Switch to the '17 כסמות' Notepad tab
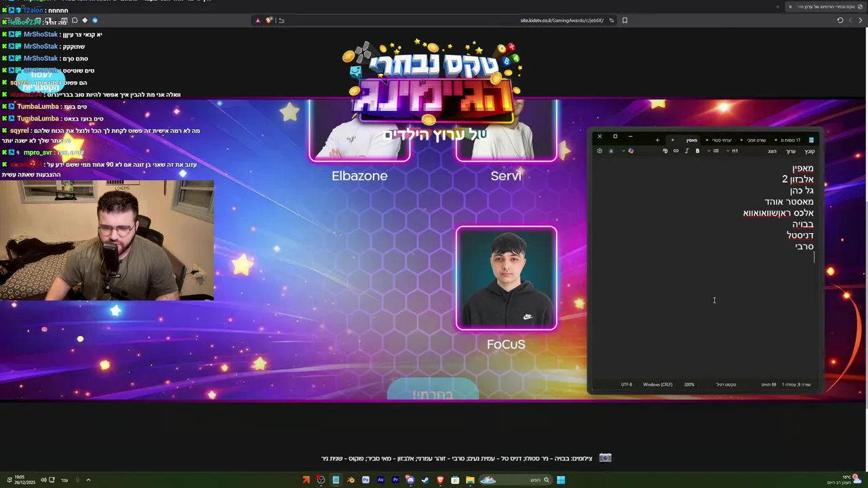 pos(789,140)
